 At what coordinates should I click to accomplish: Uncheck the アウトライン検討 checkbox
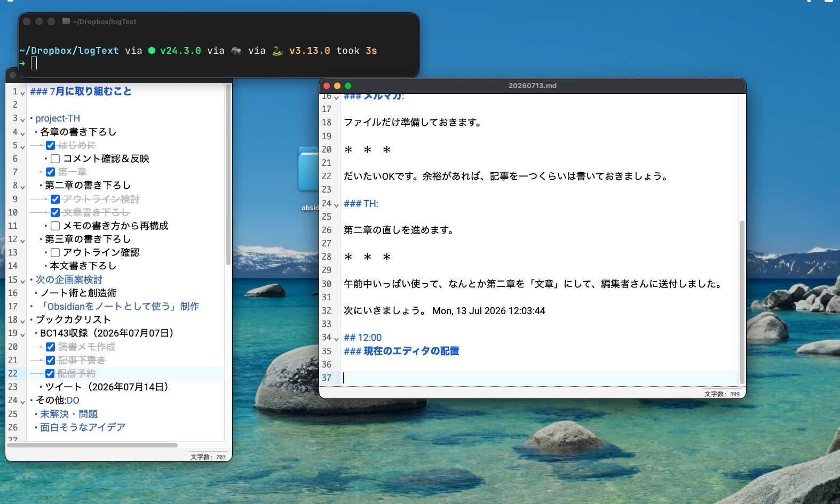56,199
